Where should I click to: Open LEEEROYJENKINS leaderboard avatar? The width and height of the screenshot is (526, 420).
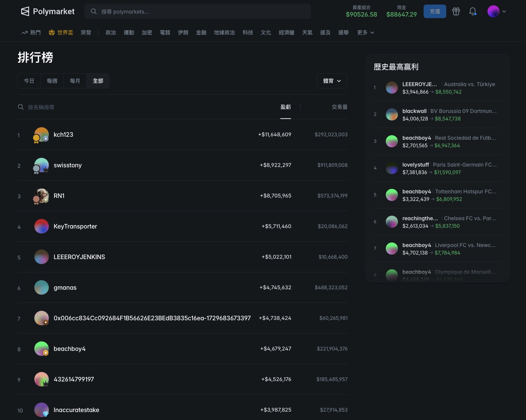tap(42, 257)
